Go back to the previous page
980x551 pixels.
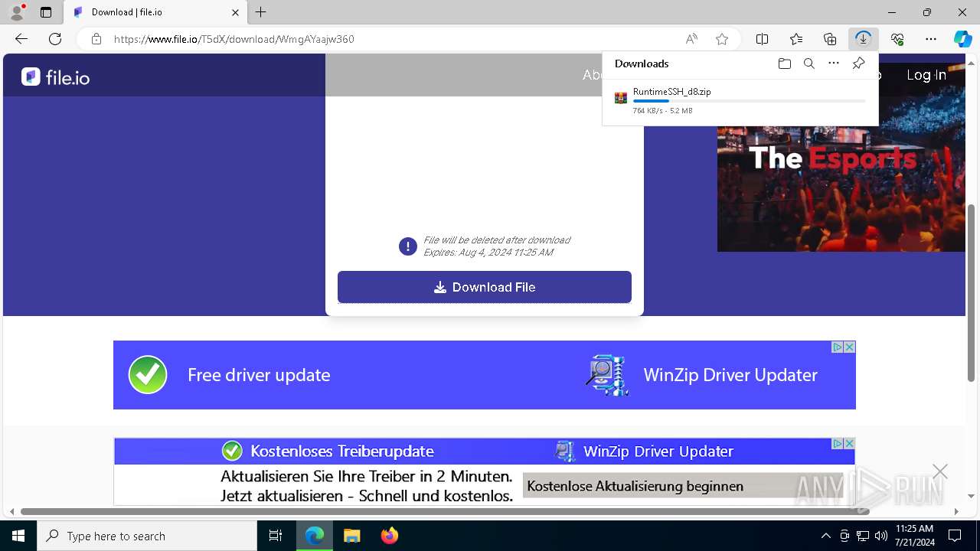21,39
